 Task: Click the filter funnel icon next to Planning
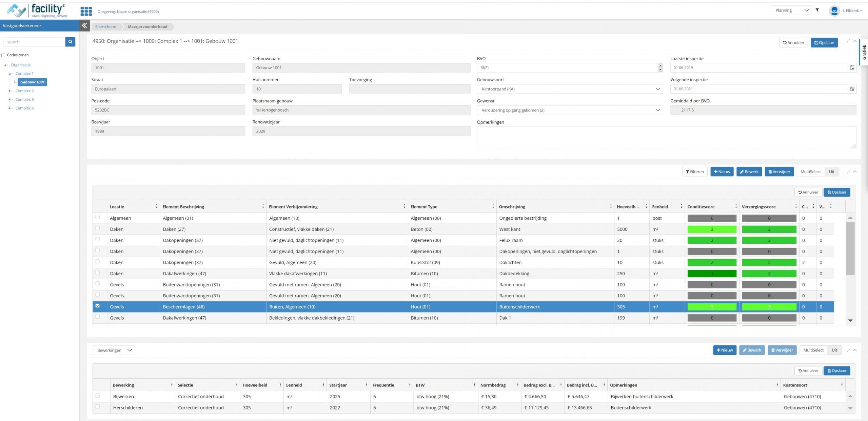click(x=817, y=10)
